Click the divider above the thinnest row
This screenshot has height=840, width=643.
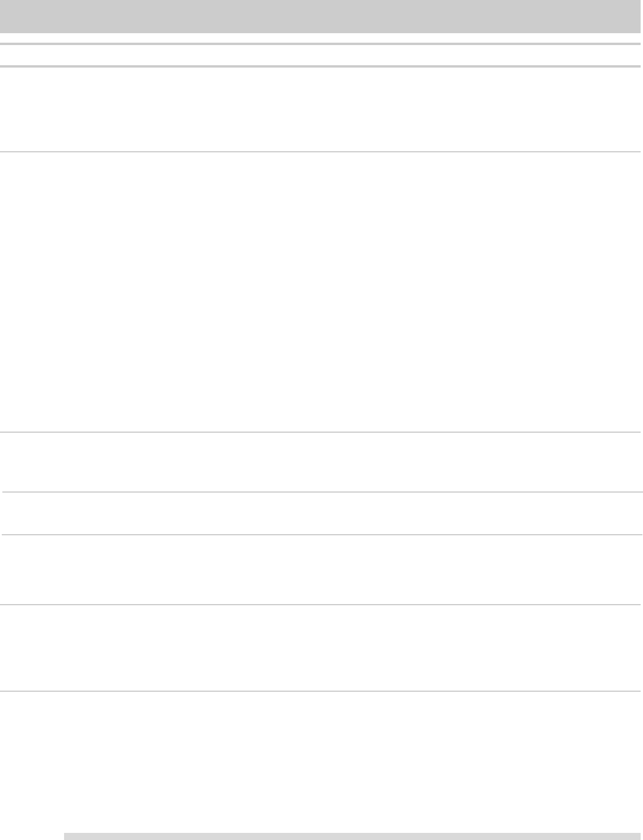tap(322, 492)
